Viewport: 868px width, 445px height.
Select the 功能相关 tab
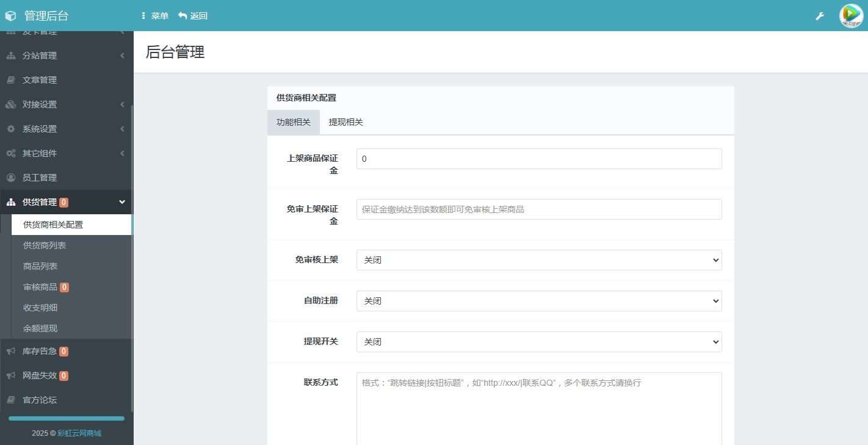coord(293,122)
